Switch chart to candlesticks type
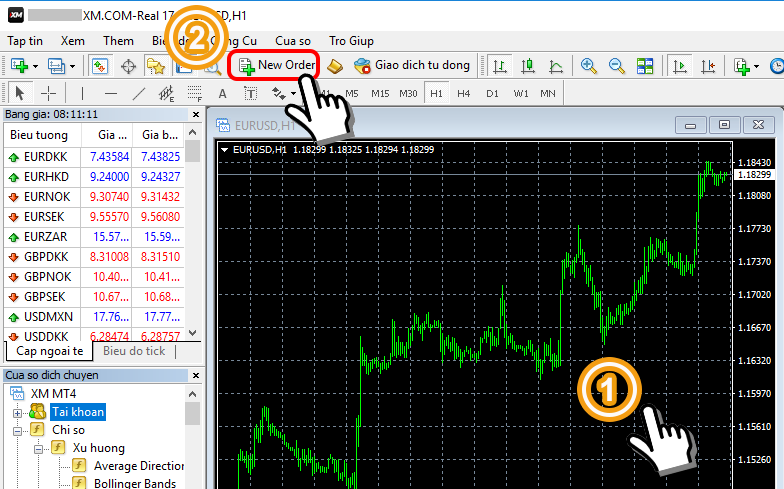 [x=528, y=66]
